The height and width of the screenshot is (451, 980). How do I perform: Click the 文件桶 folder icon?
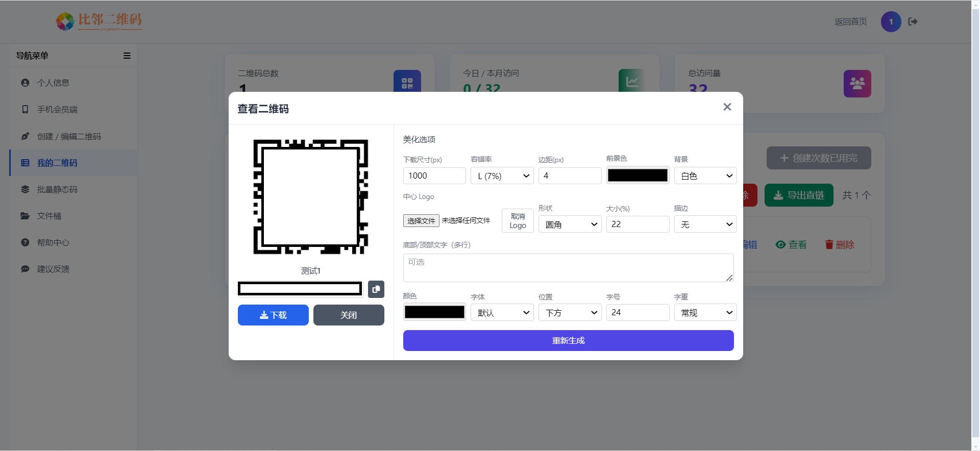coord(25,216)
